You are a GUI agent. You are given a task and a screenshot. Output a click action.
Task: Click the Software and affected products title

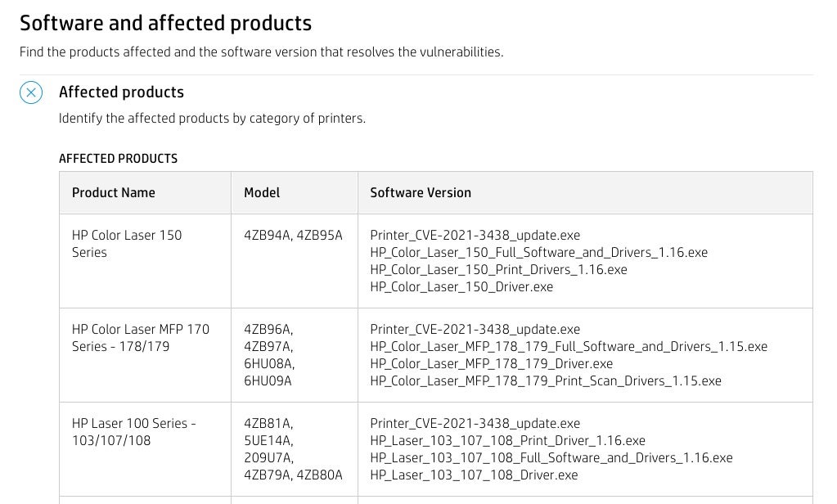click(x=165, y=23)
